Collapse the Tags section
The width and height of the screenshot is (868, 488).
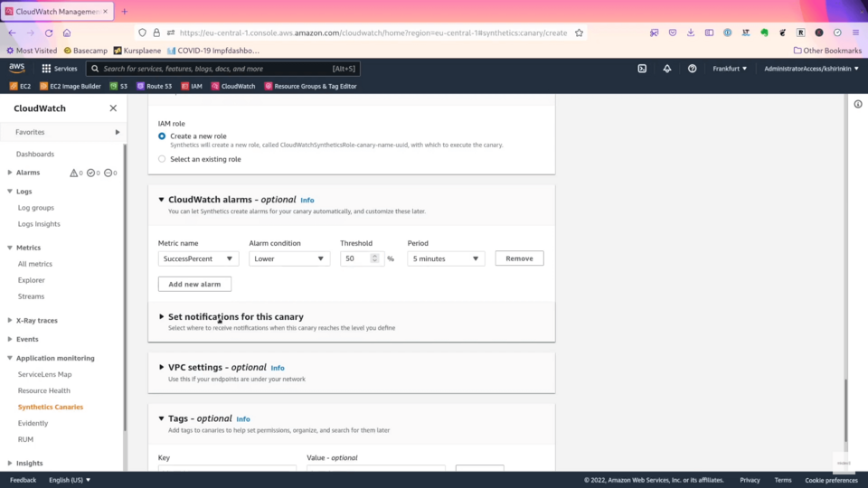[x=161, y=418]
